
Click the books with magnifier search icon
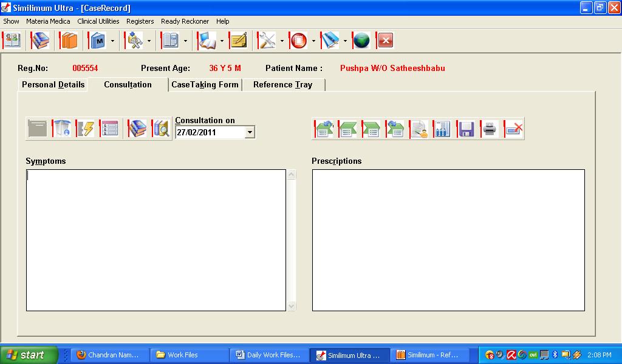click(x=160, y=129)
